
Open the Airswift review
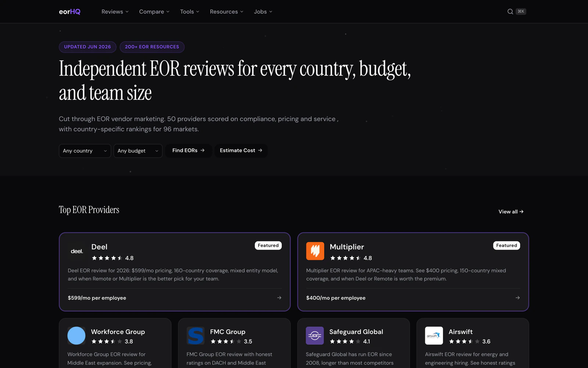click(460, 332)
